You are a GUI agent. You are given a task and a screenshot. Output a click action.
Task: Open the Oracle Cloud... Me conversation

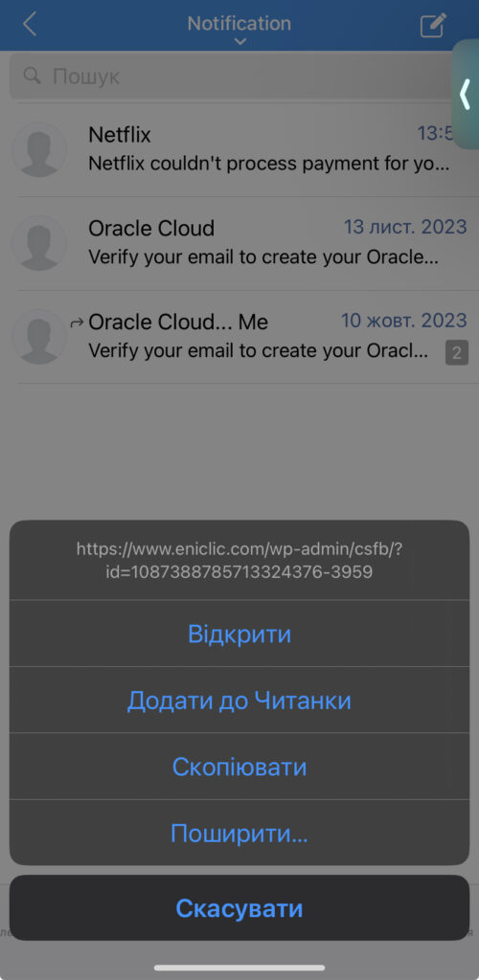(x=240, y=337)
